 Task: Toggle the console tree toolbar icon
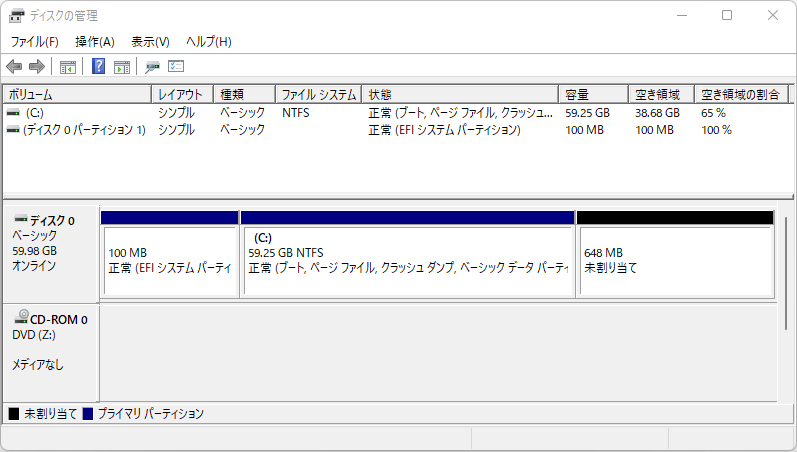click(68, 67)
